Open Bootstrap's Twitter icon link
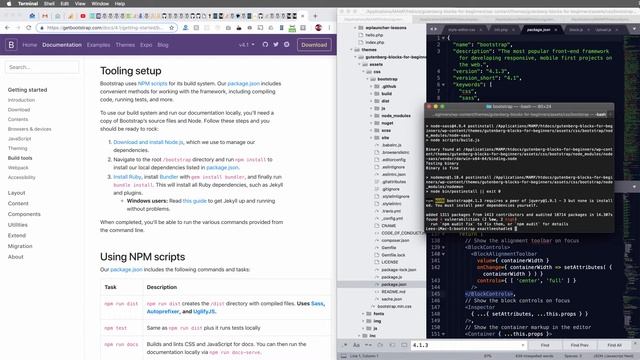The height and width of the screenshot is (360, 640). click(x=276, y=44)
